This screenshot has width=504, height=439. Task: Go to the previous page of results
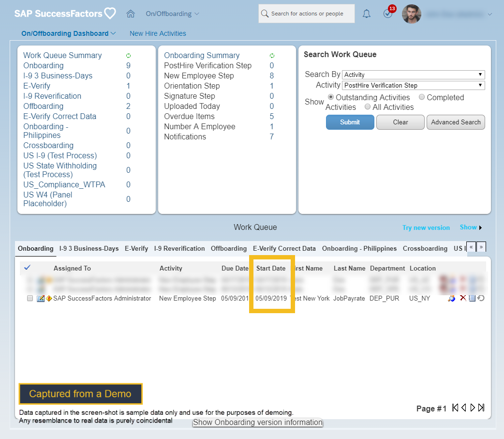click(463, 408)
